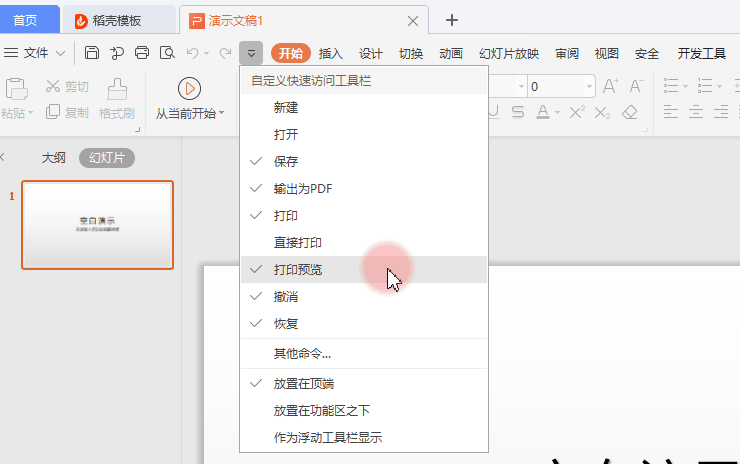Select slide 1 thumbnail
Image resolution: width=740 pixels, height=464 pixels.
click(x=97, y=225)
